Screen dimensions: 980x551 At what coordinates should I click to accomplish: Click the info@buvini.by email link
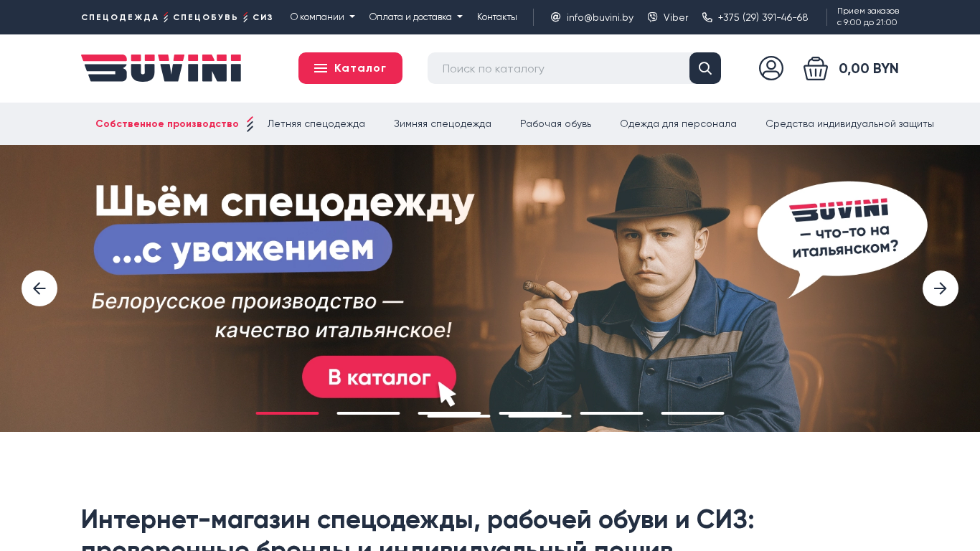point(600,17)
